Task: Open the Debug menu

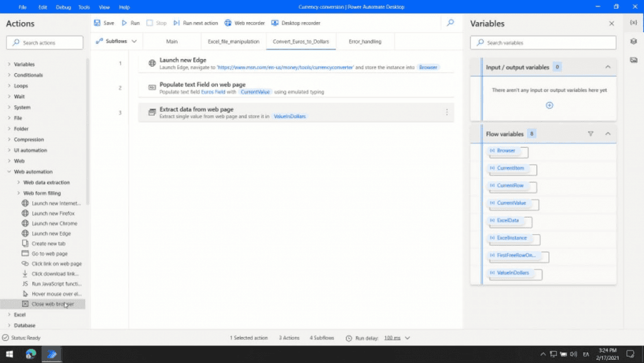Action: pyautogui.click(x=64, y=7)
